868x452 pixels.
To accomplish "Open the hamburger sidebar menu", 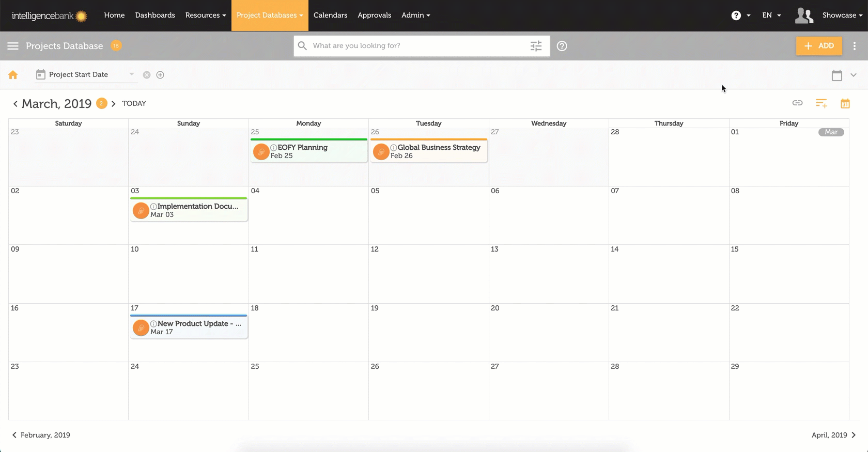I will pyautogui.click(x=13, y=46).
